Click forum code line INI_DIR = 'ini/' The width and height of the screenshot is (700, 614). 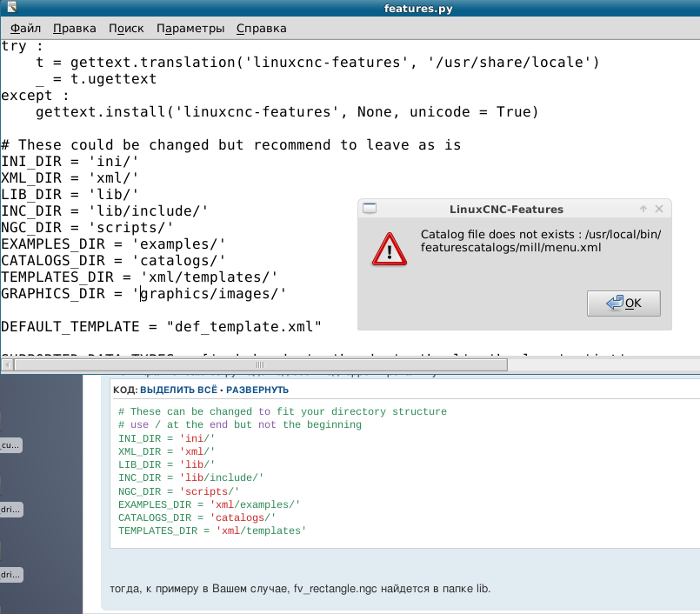pos(166,439)
